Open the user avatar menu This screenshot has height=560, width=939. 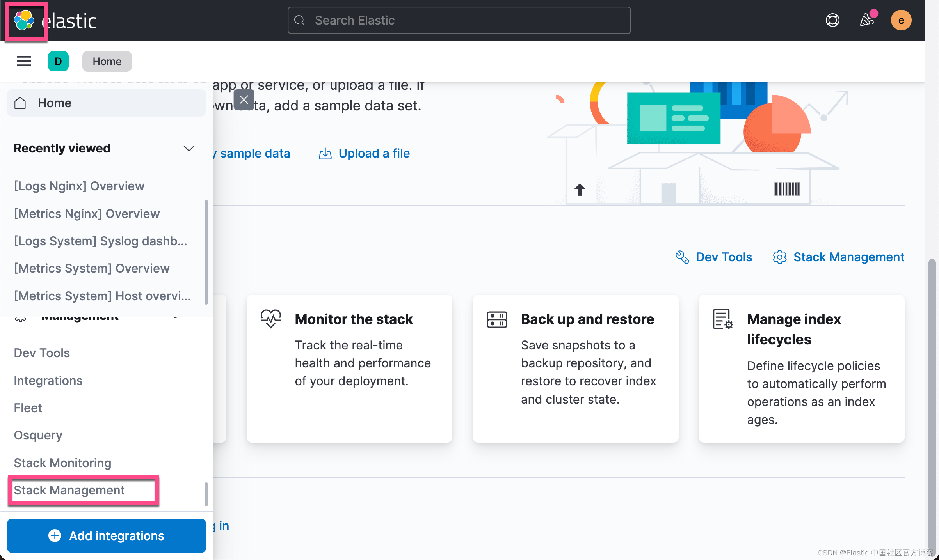pyautogui.click(x=901, y=20)
